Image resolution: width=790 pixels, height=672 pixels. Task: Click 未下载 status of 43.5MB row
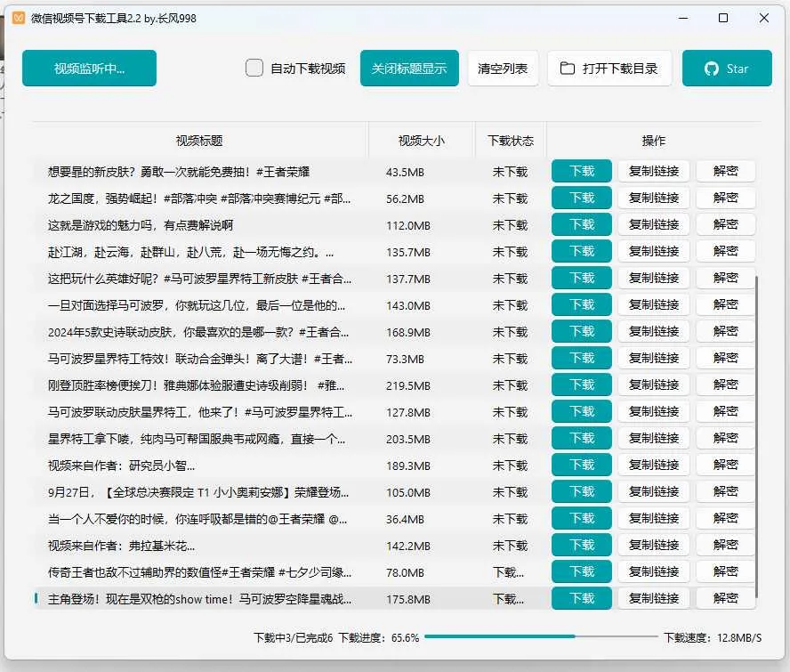click(x=510, y=172)
